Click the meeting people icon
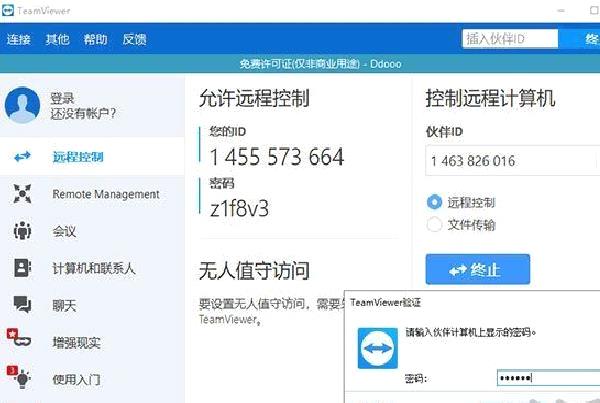The height and width of the screenshot is (403, 600). (x=22, y=231)
